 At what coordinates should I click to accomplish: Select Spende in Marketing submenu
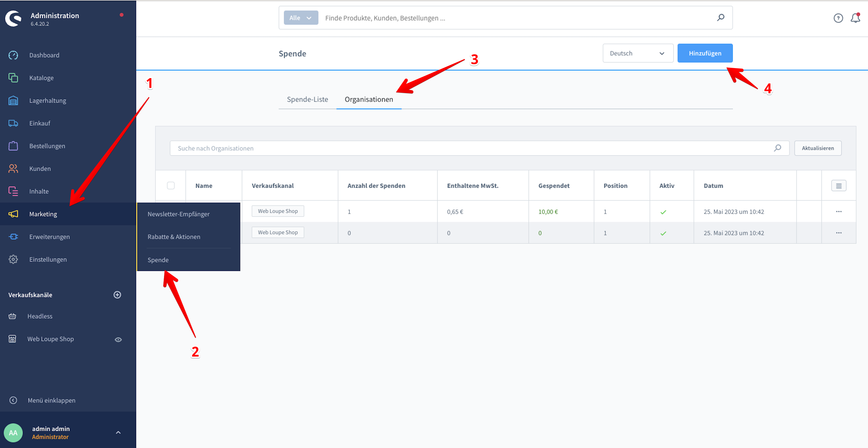tap(158, 260)
